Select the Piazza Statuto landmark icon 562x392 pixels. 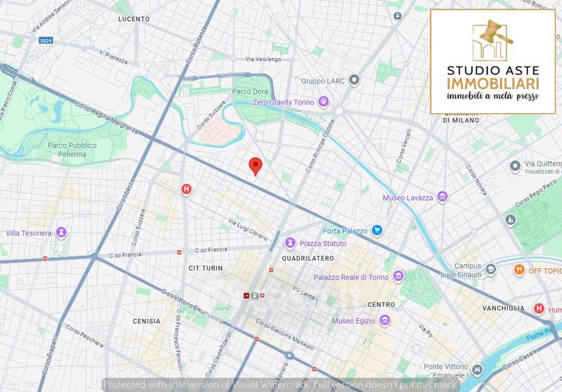289,243
